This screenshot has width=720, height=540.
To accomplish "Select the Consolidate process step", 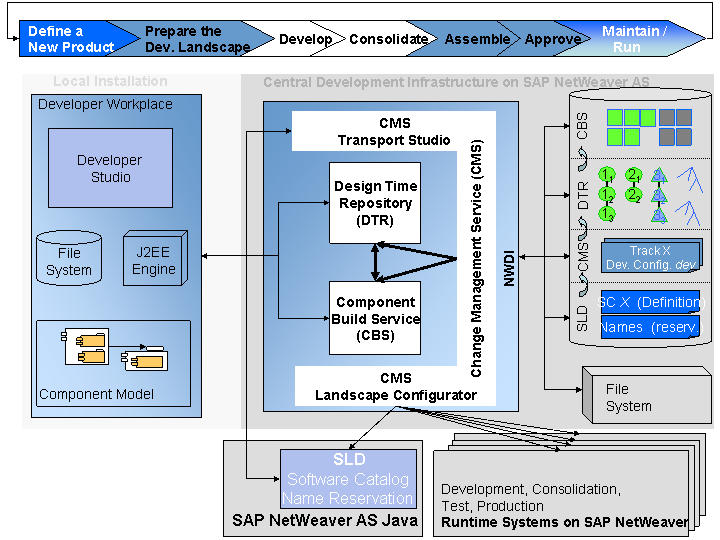I will pos(388,39).
